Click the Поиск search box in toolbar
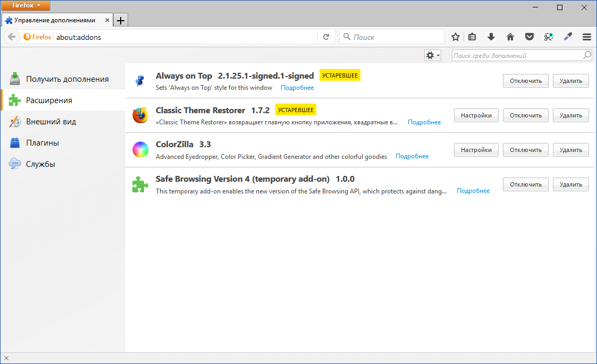This screenshot has height=364, width=597. click(x=391, y=37)
